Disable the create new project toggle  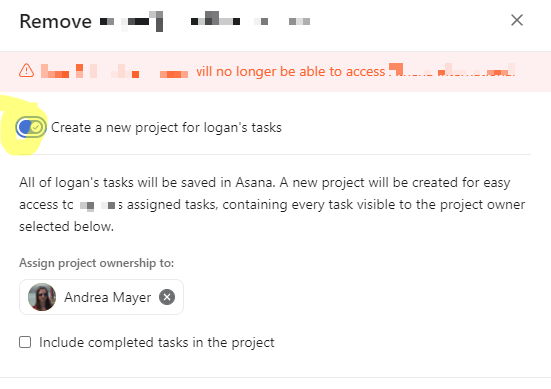tap(31, 127)
